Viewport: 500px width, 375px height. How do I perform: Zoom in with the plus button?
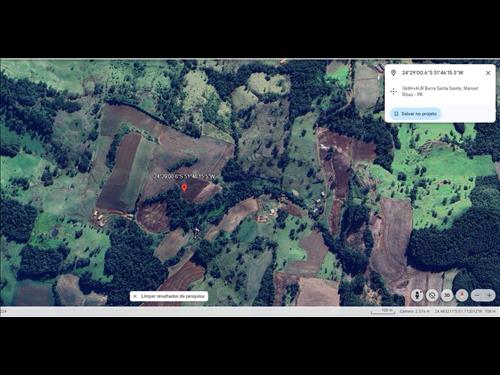pos(489,295)
